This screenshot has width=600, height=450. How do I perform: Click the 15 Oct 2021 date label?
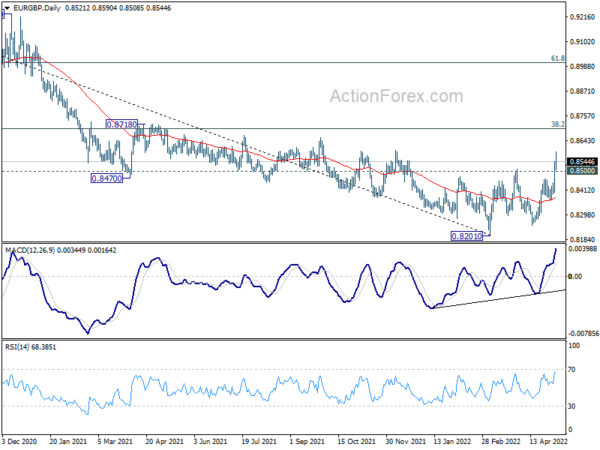pyautogui.click(x=356, y=442)
